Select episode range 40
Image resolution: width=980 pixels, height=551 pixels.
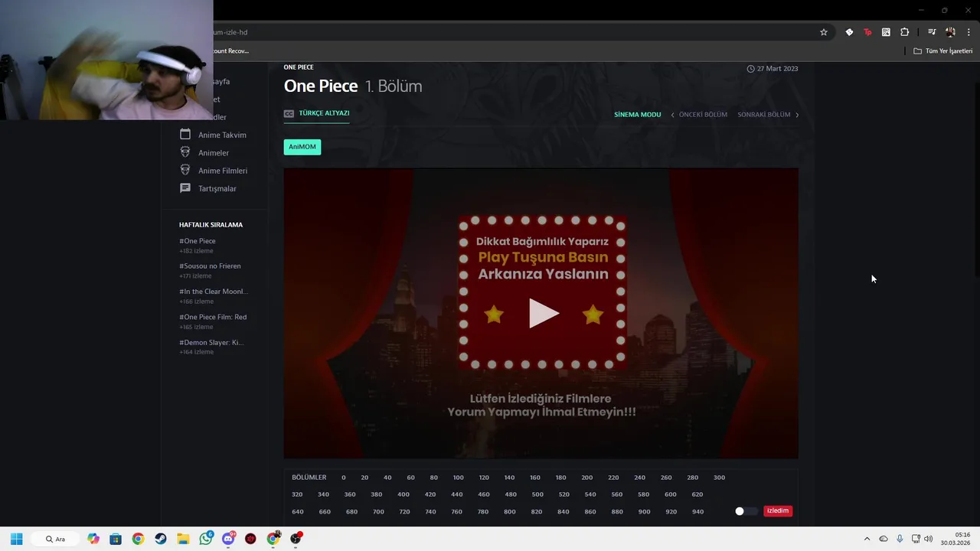click(387, 478)
